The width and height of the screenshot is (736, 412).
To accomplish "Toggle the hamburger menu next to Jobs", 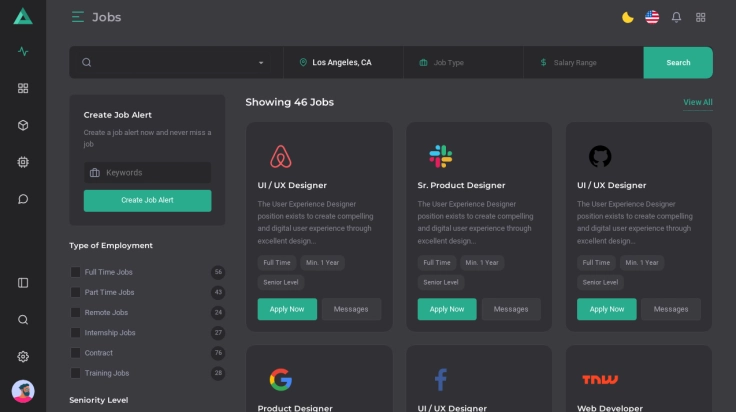I will pos(78,17).
